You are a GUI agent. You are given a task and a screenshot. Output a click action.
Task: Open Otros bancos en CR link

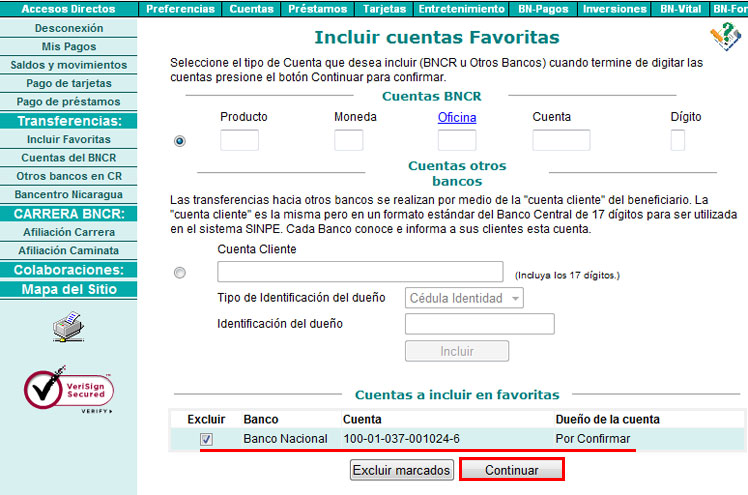tap(69, 176)
